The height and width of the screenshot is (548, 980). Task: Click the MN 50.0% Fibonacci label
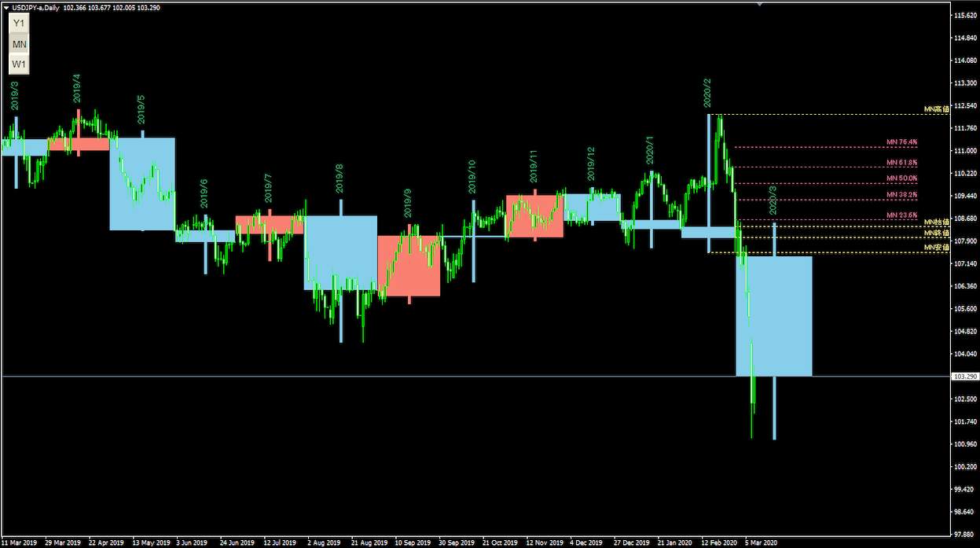[901, 179]
